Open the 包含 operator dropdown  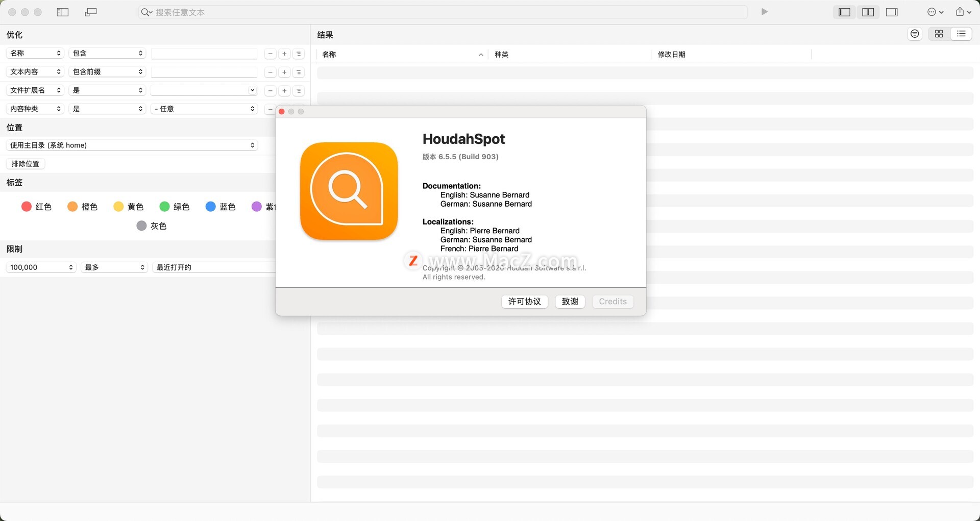107,53
